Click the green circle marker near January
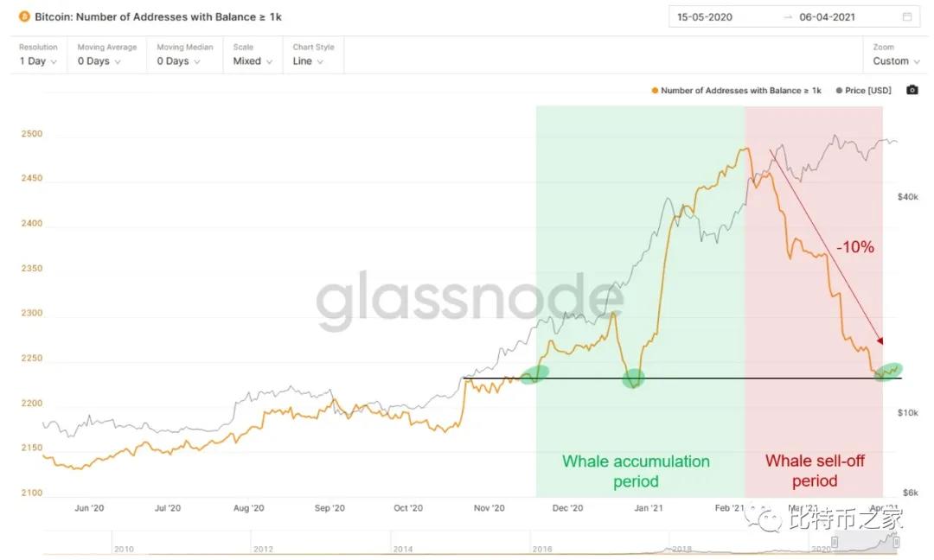The width and height of the screenshot is (934, 560). [x=634, y=378]
